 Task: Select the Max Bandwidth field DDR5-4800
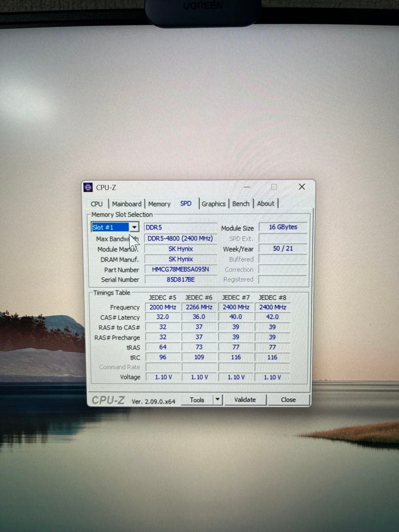click(180, 238)
